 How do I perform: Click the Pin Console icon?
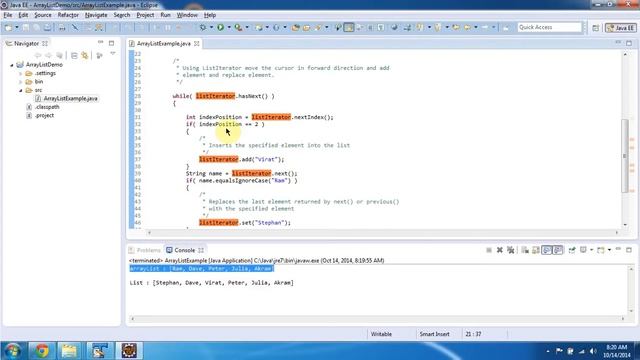[572, 250]
